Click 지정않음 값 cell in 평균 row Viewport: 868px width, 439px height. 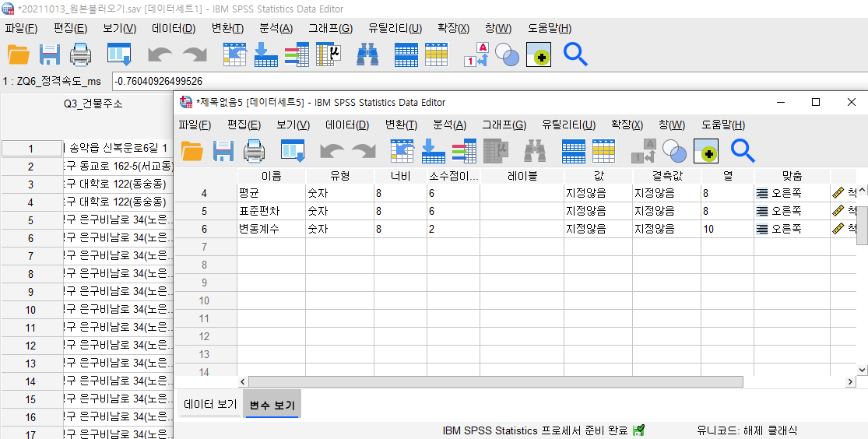(598, 193)
